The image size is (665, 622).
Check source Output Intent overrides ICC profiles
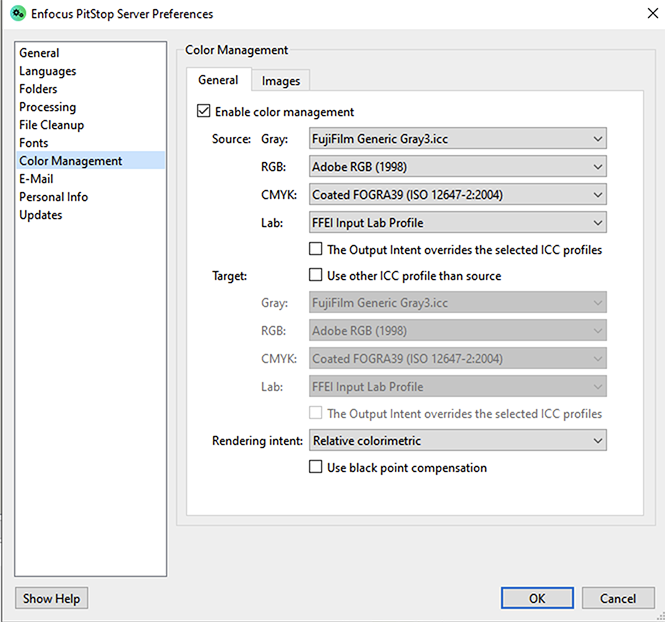coord(316,249)
